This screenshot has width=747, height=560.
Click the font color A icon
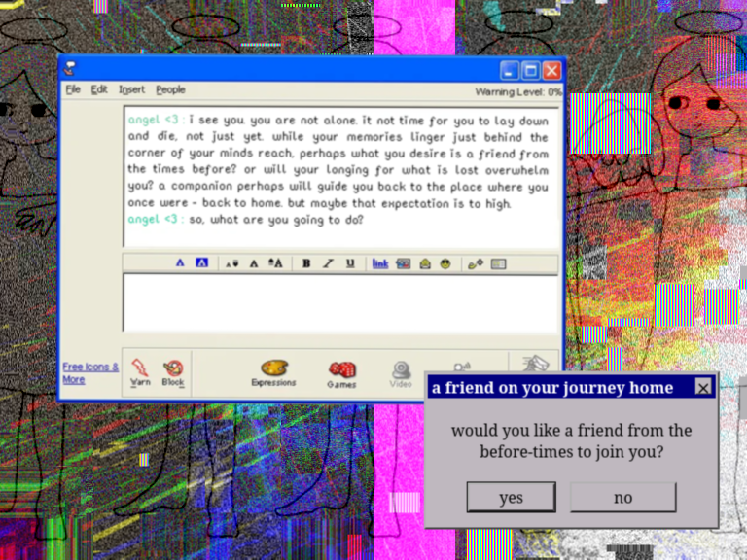[180, 263]
